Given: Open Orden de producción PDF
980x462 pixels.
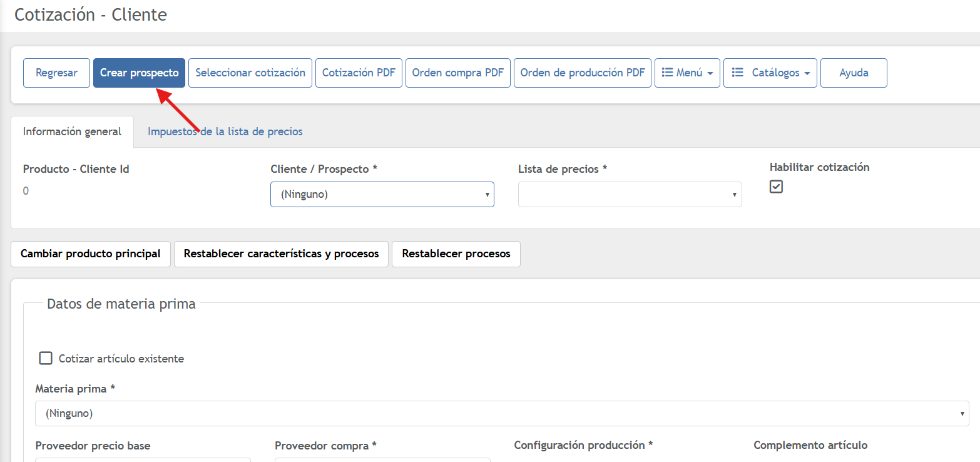Looking at the screenshot, I should pos(583,73).
